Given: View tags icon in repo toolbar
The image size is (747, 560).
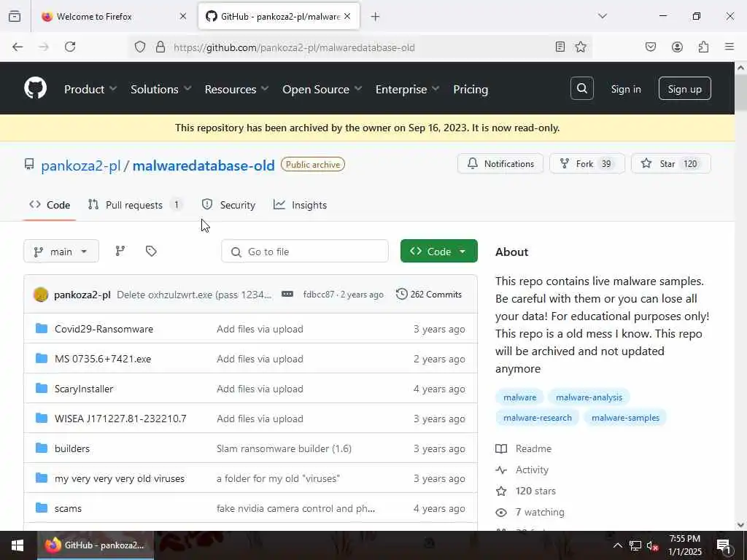Looking at the screenshot, I should [151, 251].
